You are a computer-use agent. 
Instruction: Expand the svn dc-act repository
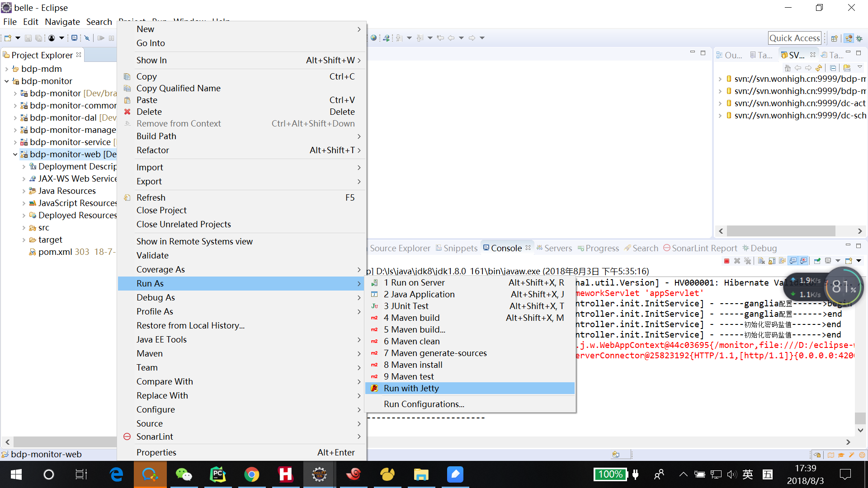click(x=720, y=103)
